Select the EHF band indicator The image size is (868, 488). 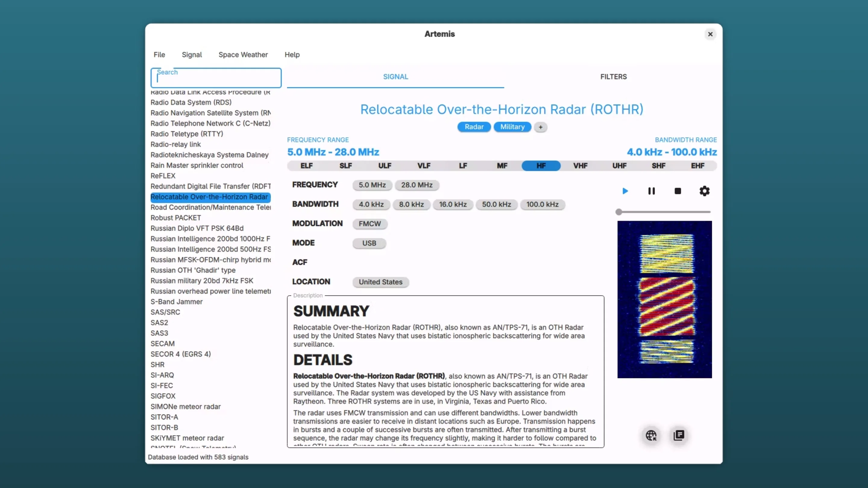pos(697,166)
